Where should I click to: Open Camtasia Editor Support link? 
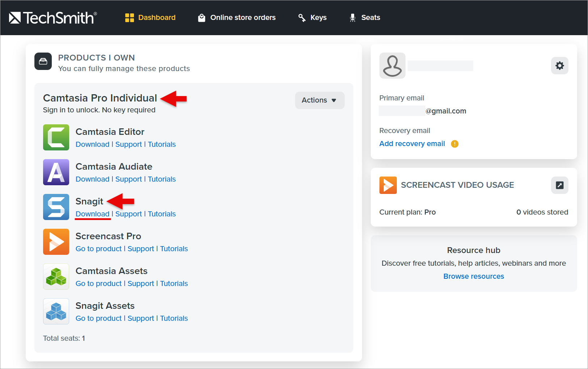(x=129, y=144)
